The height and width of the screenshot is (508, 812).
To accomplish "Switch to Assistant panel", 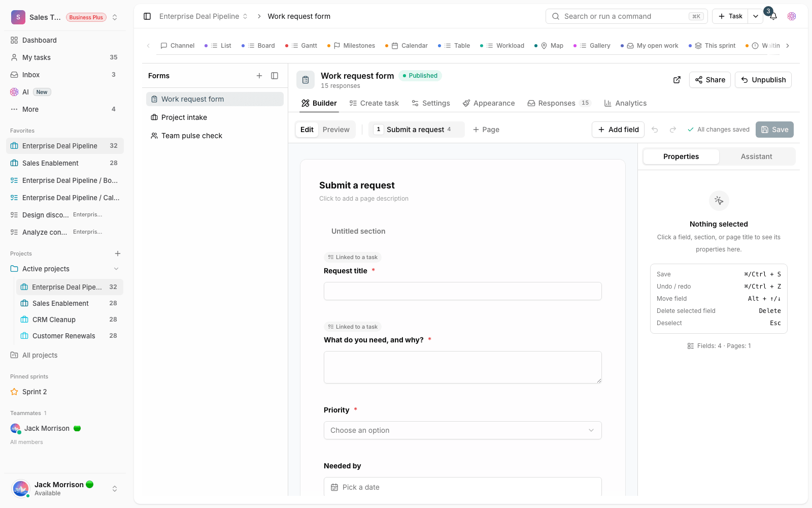I will tap(757, 156).
